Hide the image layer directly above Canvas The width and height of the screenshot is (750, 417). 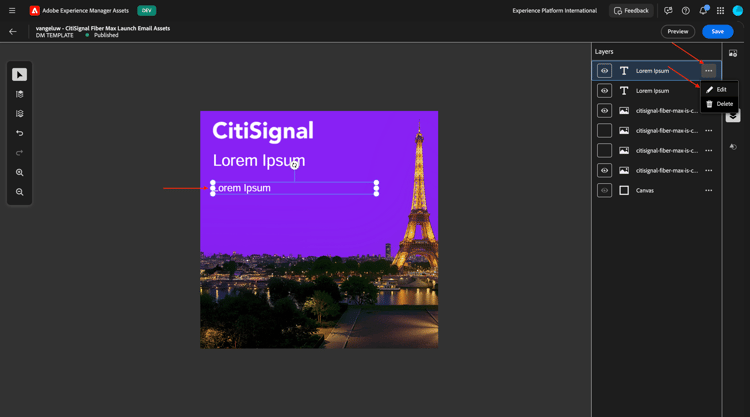[x=605, y=170]
